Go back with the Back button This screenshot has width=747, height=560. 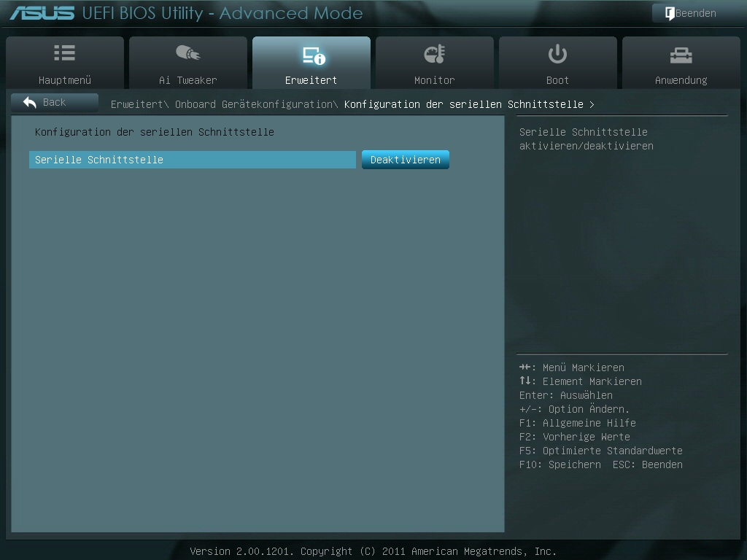(x=54, y=102)
